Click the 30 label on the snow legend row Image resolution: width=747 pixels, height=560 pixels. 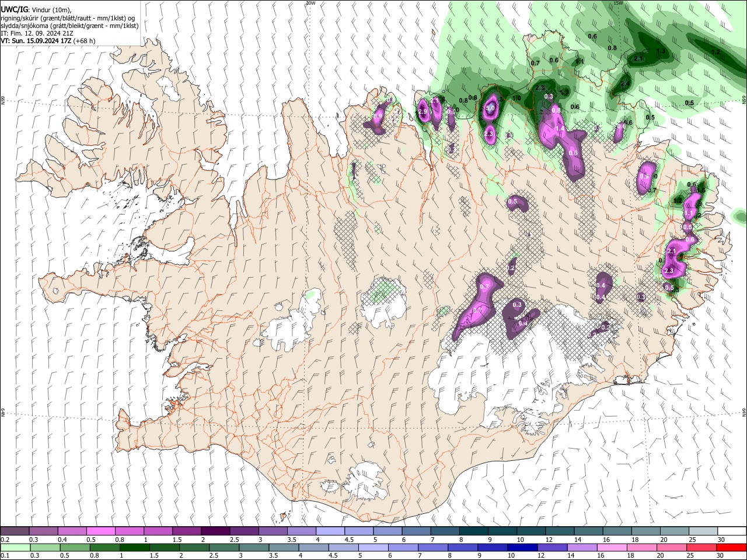tap(721, 540)
